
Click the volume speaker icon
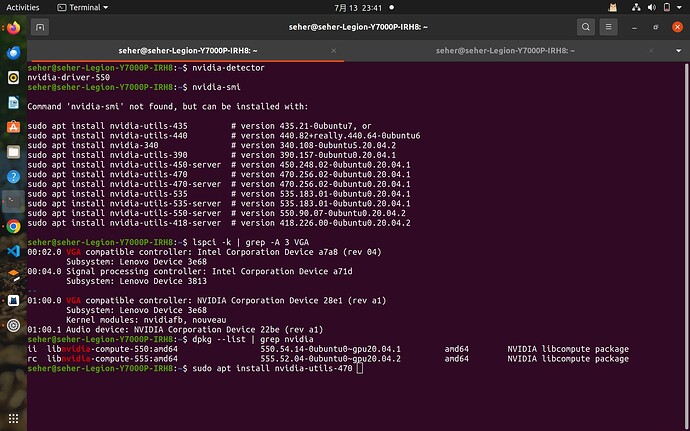(x=652, y=7)
